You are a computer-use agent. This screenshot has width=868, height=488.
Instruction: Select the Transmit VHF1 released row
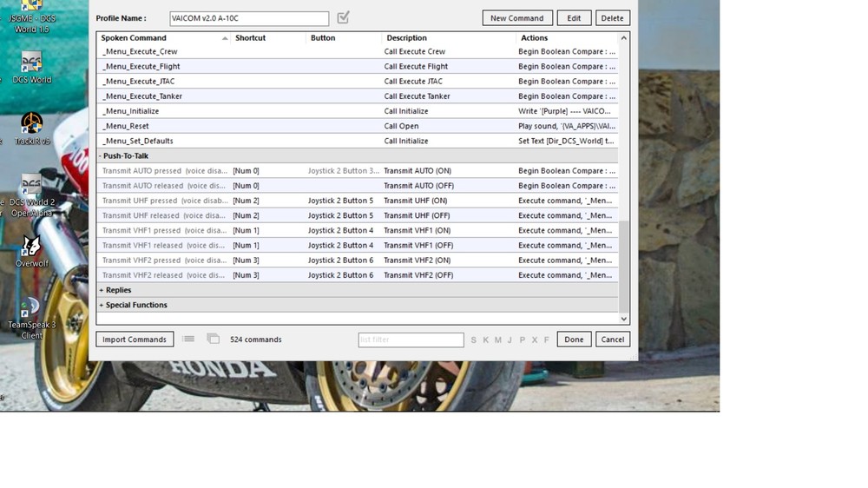(x=358, y=246)
